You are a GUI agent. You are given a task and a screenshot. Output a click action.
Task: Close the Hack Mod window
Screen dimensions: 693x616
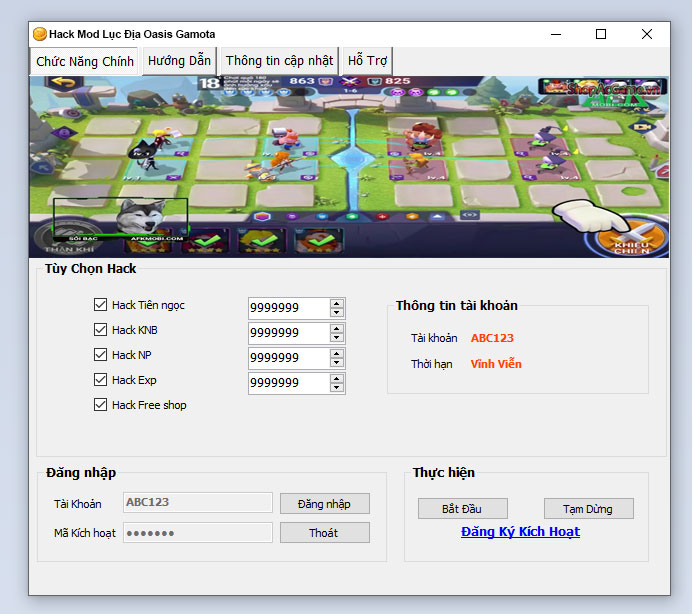647,34
